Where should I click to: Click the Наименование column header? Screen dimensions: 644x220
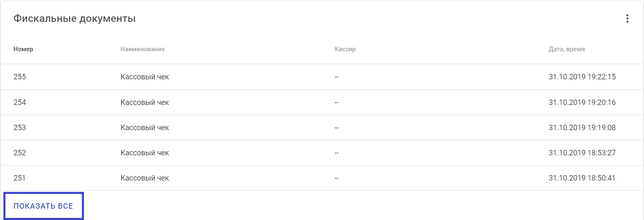pos(142,49)
